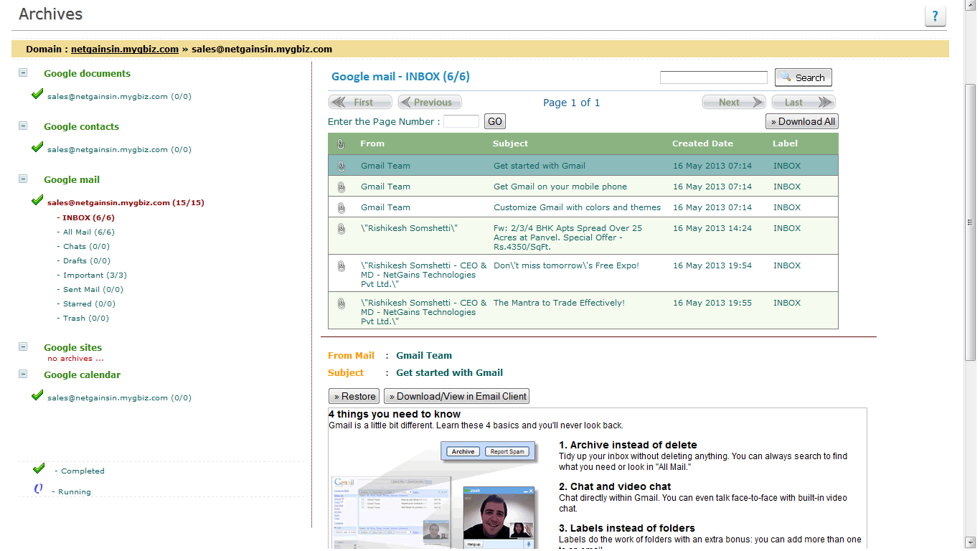The height and width of the screenshot is (551, 980).
Task: Click the Running legend spinner icon
Action: point(39,489)
